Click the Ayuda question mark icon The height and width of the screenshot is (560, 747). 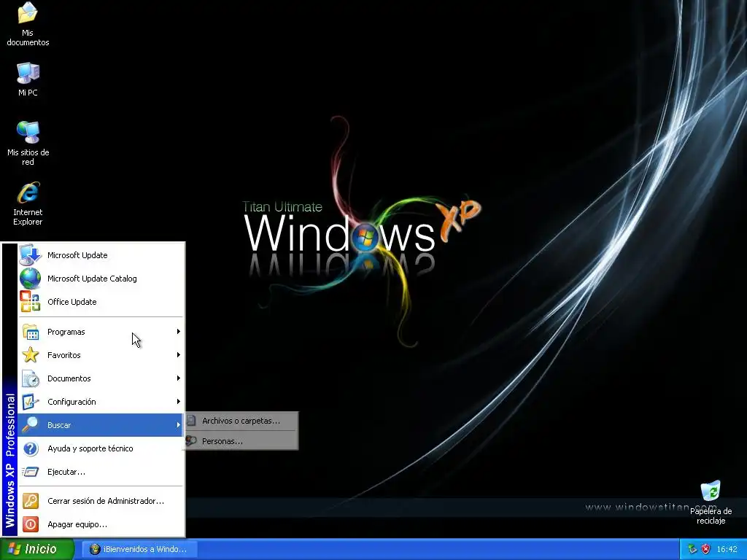tap(31, 448)
